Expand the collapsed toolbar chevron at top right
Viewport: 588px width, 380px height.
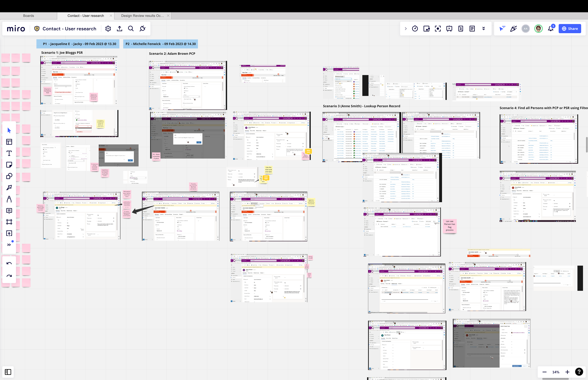coord(406,29)
